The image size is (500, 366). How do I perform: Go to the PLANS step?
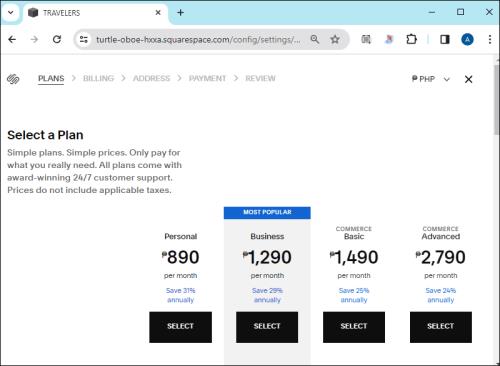(x=51, y=79)
